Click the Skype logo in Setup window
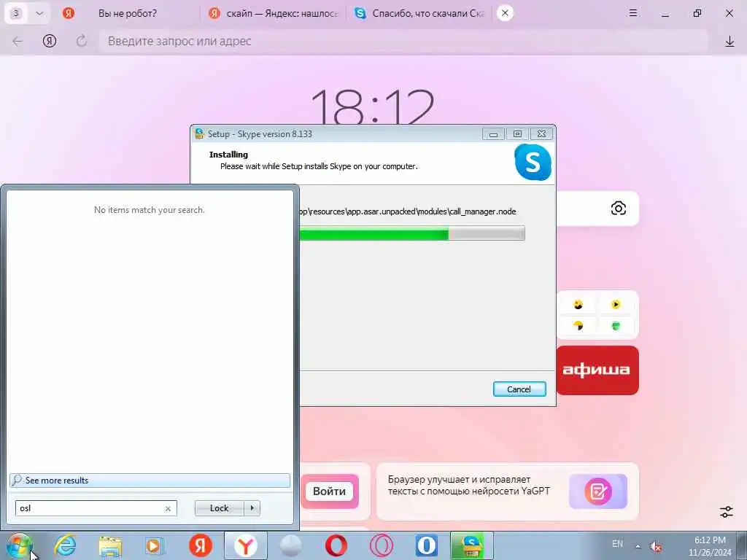Viewport: 747px width, 560px height. (x=533, y=163)
